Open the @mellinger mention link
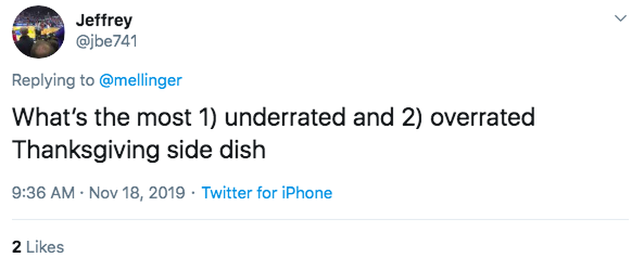Viewport: 644px width, 270px height. [x=140, y=80]
